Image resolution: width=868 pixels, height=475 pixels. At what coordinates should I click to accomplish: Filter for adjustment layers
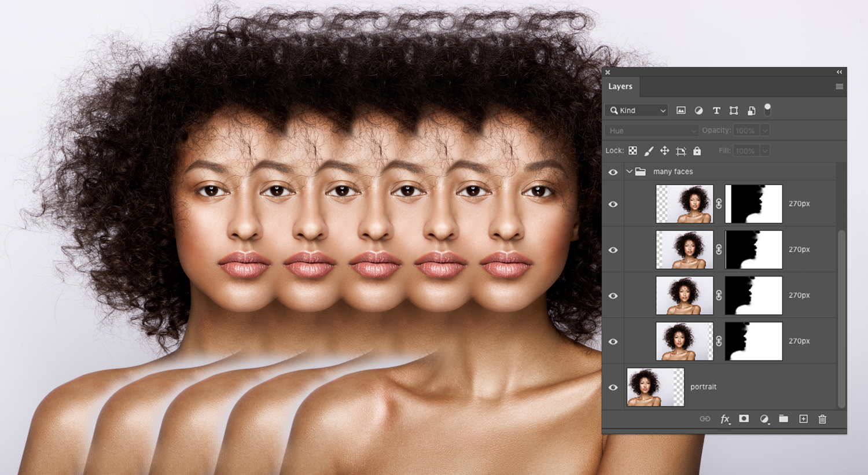pyautogui.click(x=698, y=110)
